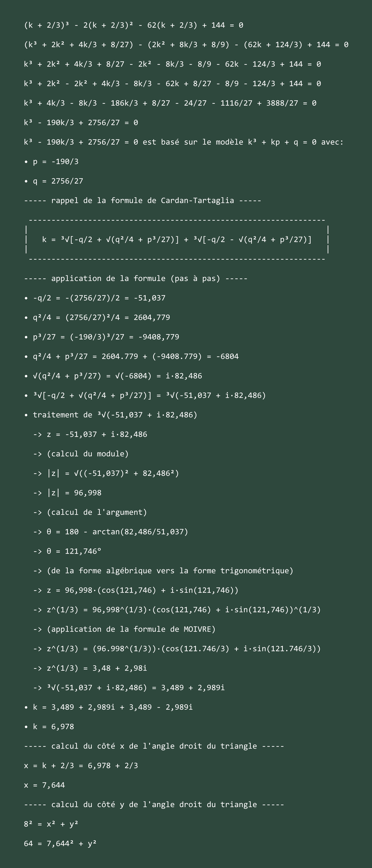The height and width of the screenshot is (868, 372).
Task: Click the line application de la formule de MOIVRE
Action: coord(124,629)
